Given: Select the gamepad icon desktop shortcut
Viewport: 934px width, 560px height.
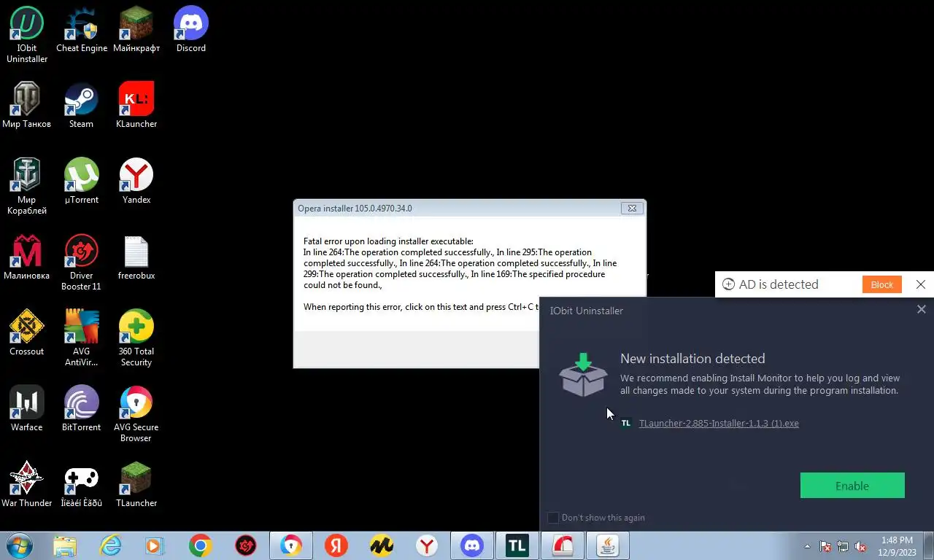Looking at the screenshot, I should tap(82, 484).
